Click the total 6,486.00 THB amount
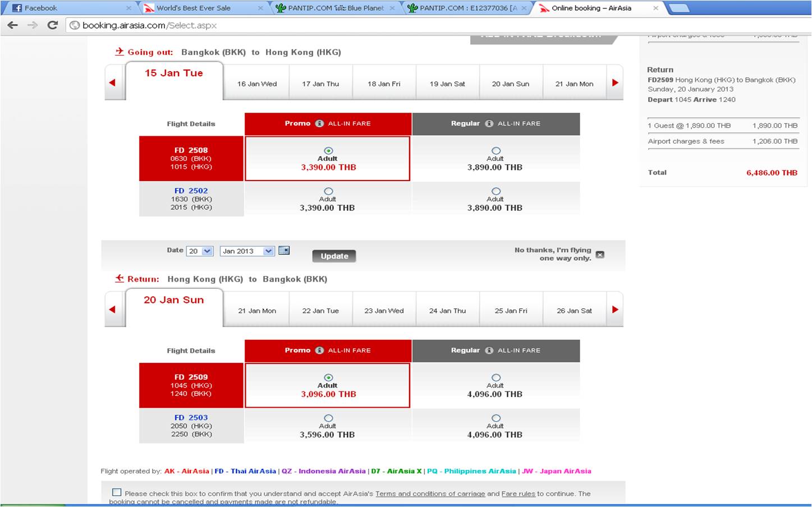 click(772, 173)
